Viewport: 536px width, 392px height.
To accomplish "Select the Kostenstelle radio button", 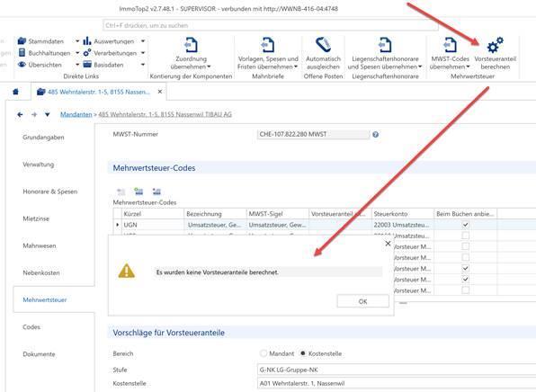I will pos(303,353).
